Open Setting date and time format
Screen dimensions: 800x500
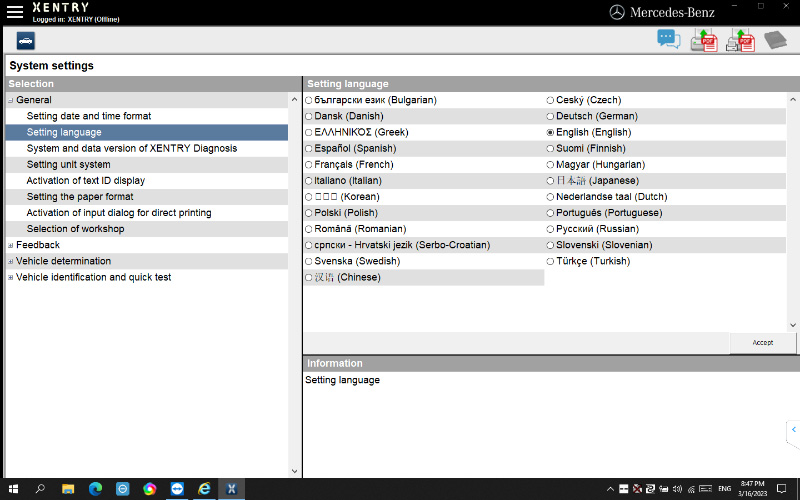click(89, 116)
